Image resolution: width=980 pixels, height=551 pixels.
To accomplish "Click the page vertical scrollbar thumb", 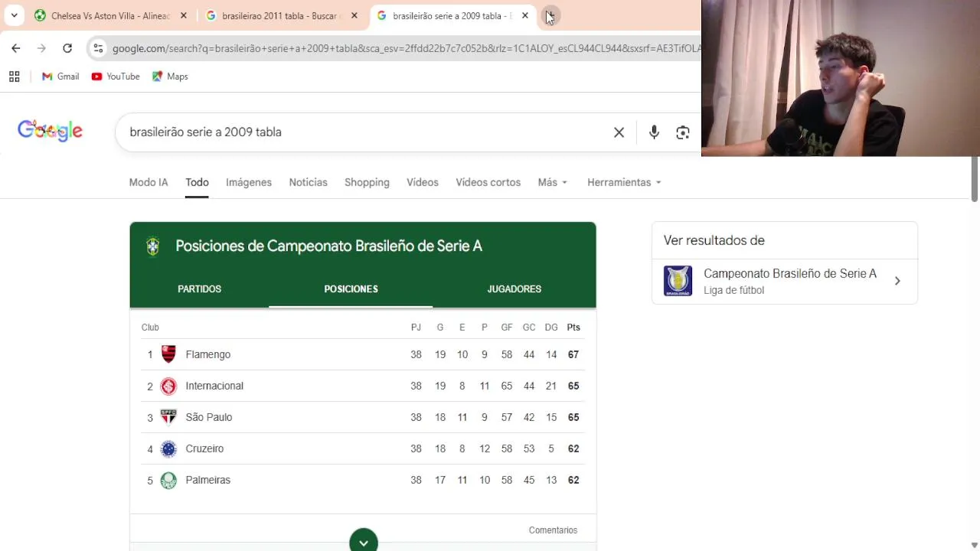I will (974, 178).
